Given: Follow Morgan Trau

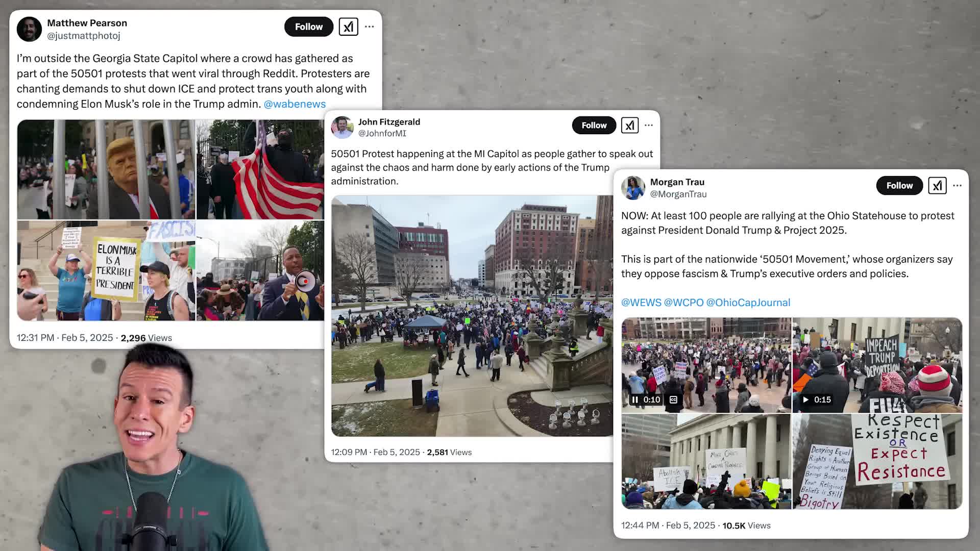Looking at the screenshot, I should click(899, 186).
